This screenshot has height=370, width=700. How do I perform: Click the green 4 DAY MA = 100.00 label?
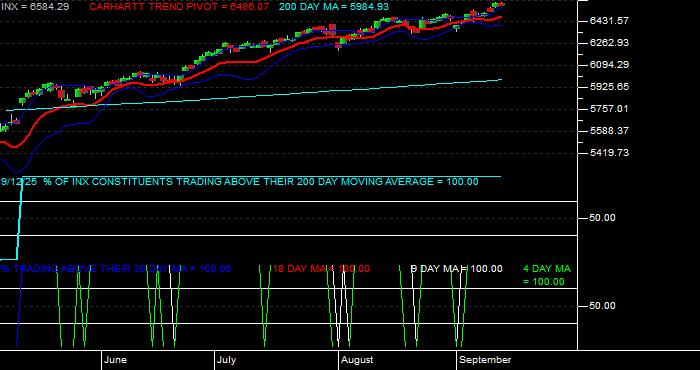point(546,275)
